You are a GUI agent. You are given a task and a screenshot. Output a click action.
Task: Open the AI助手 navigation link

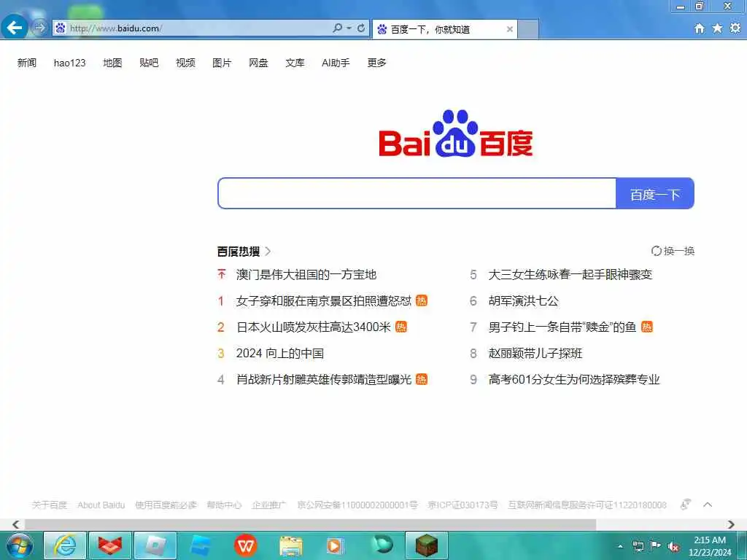click(336, 63)
